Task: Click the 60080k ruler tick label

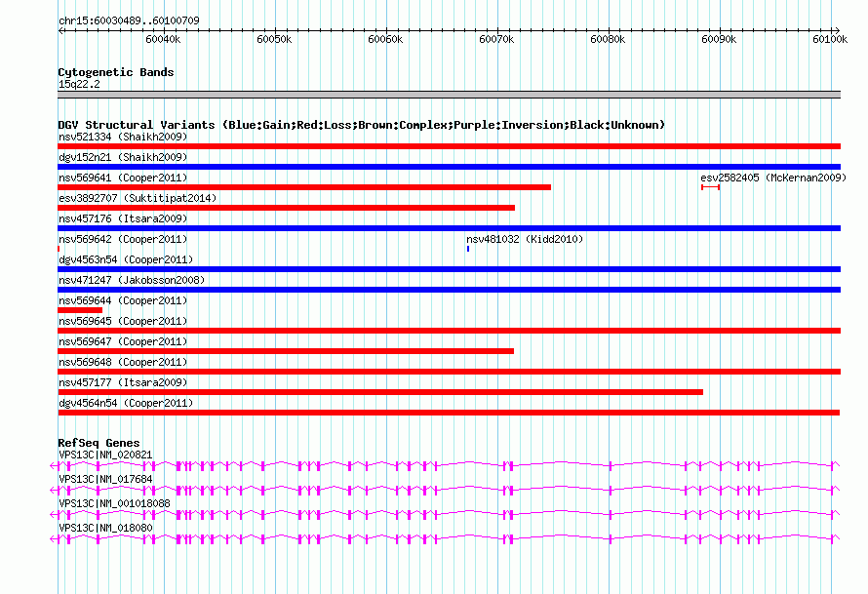Action: coord(608,39)
